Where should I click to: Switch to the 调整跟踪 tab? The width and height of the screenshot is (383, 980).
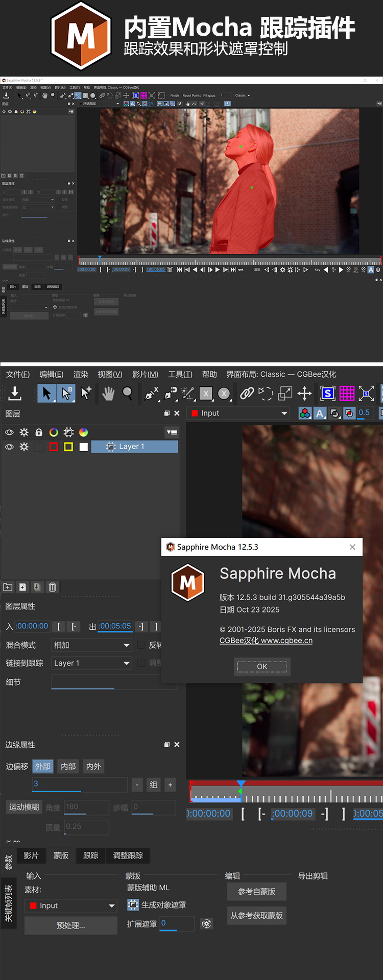pyautogui.click(x=128, y=855)
